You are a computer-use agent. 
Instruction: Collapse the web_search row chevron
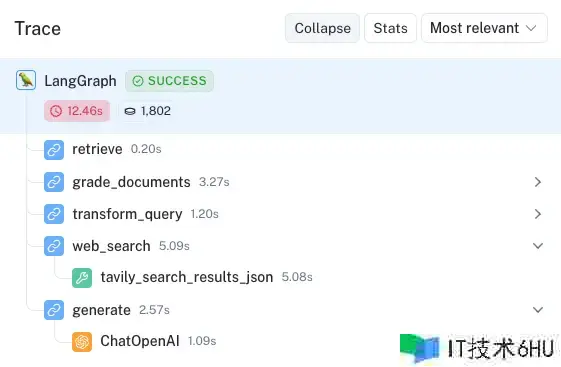538,246
